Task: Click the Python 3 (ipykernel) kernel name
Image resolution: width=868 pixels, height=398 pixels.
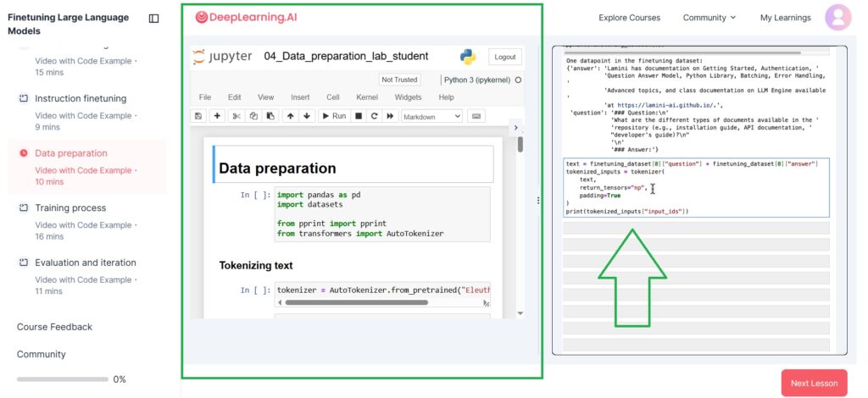Action: point(477,80)
